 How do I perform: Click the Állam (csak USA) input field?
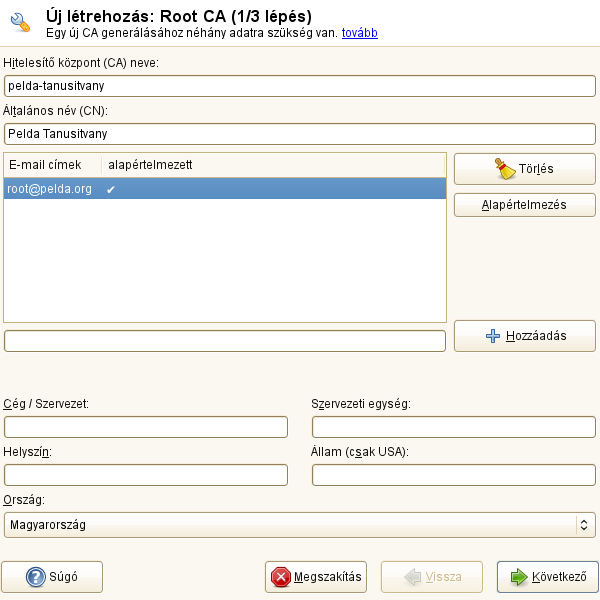[454, 475]
